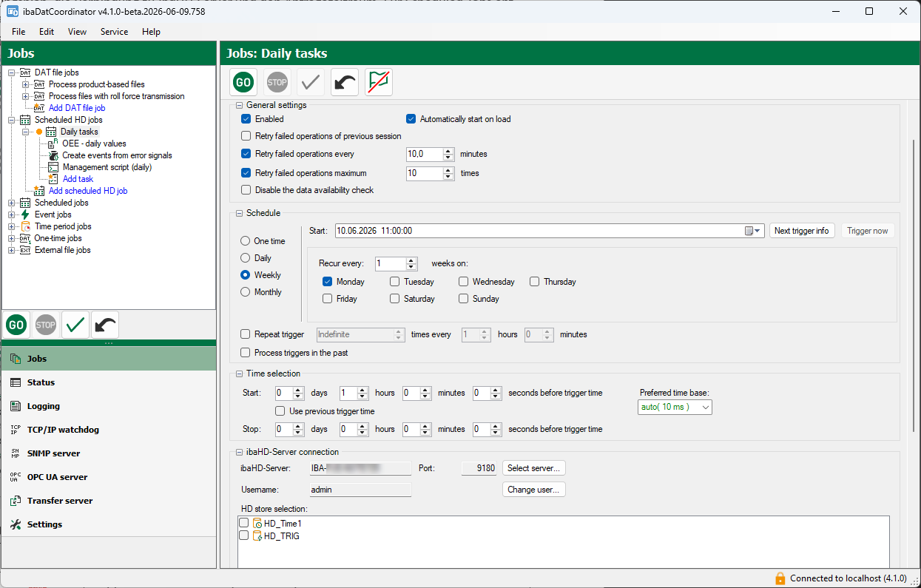This screenshot has height=588, width=921.
Task: Click the HD_Time1 store icon
Action: 257,524
